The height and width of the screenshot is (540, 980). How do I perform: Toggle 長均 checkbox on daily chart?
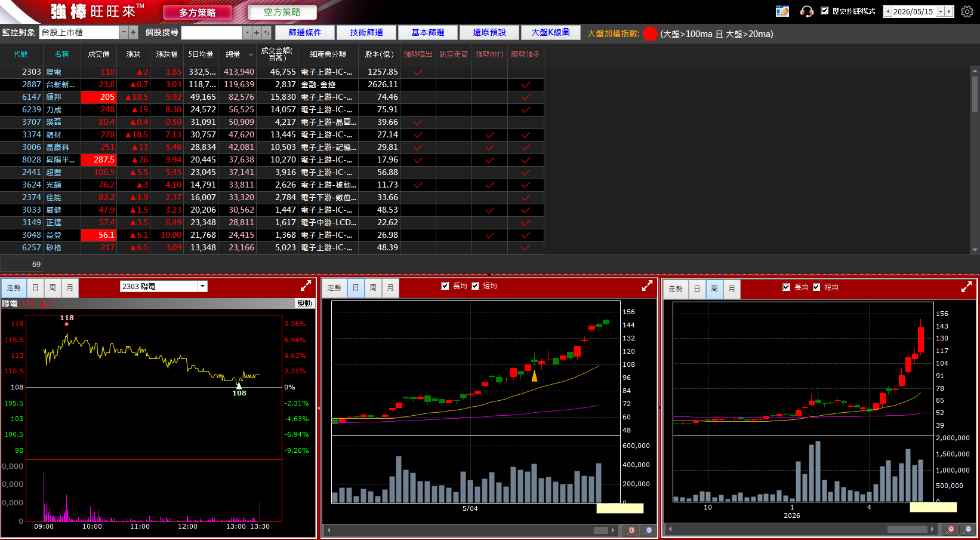445,286
